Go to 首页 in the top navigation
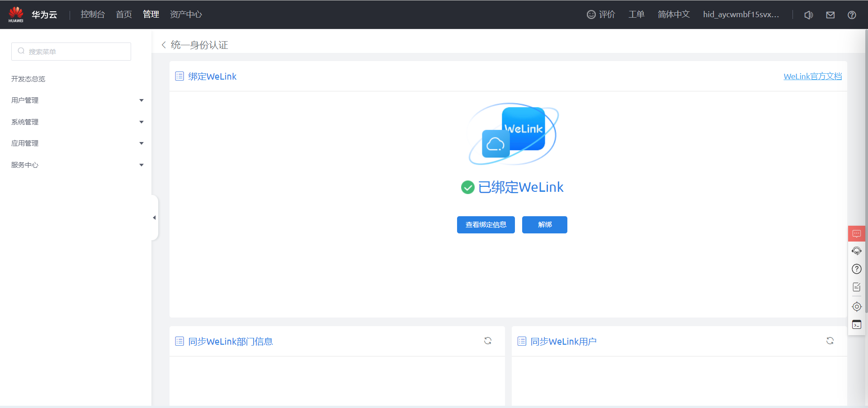The width and height of the screenshot is (868, 408). pos(124,14)
